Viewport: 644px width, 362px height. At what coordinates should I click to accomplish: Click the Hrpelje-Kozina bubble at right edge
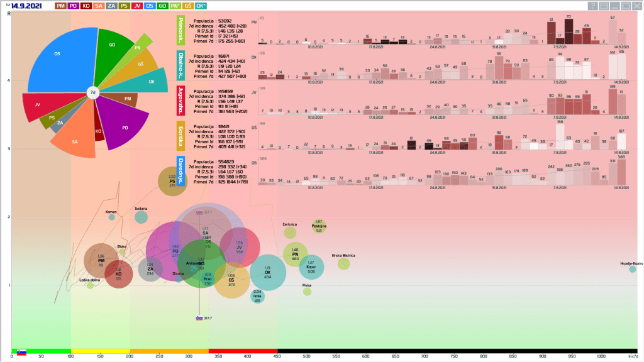tap(632, 269)
